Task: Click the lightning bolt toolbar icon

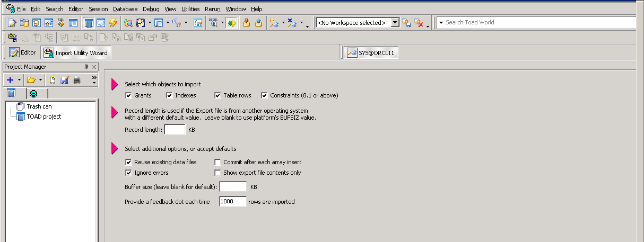Action: coord(113,23)
